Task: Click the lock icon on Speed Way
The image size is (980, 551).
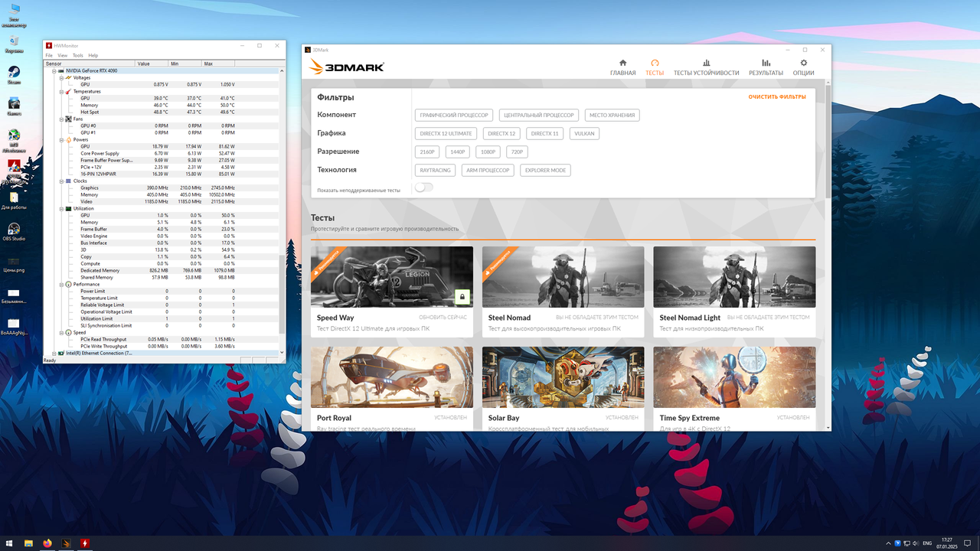Action: (462, 296)
